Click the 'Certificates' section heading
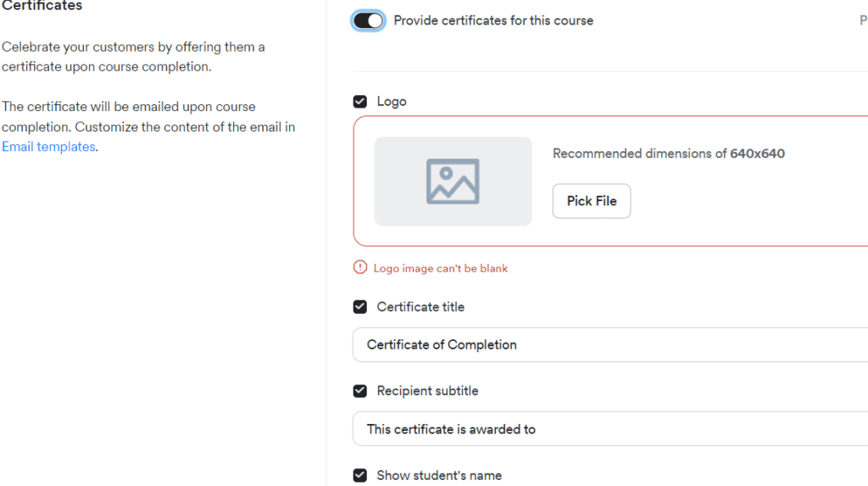 point(42,6)
